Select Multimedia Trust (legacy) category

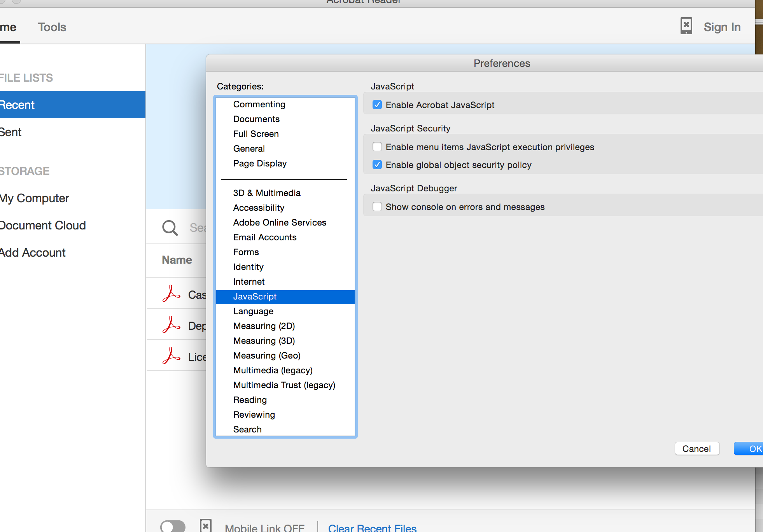point(285,385)
